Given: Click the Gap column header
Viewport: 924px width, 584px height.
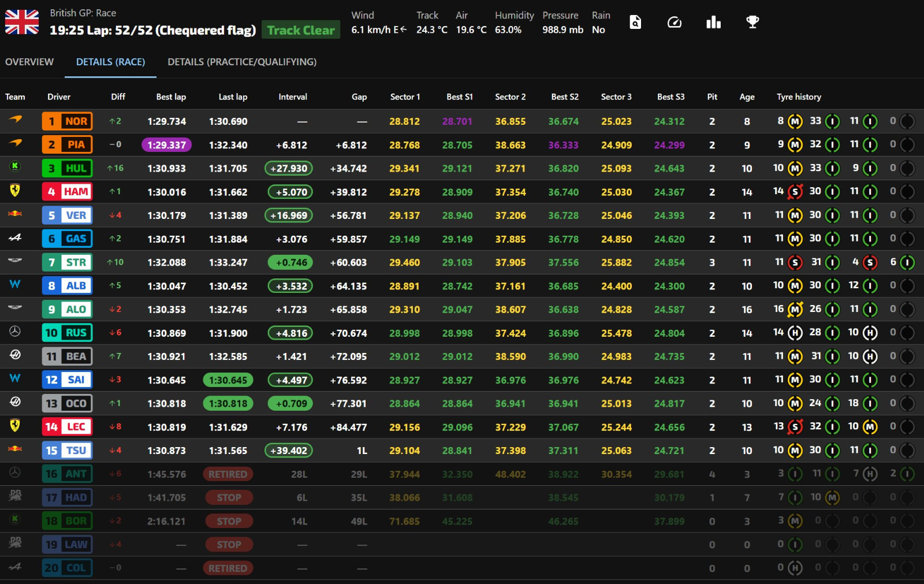Looking at the screenshot, I should coord(359,97).
